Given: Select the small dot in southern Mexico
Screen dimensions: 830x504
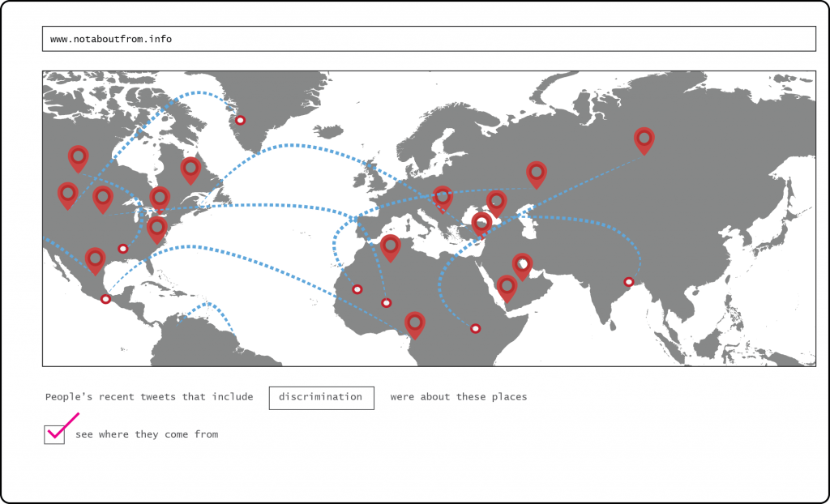Looking at the screenshot, I should [x=106, y=299].
